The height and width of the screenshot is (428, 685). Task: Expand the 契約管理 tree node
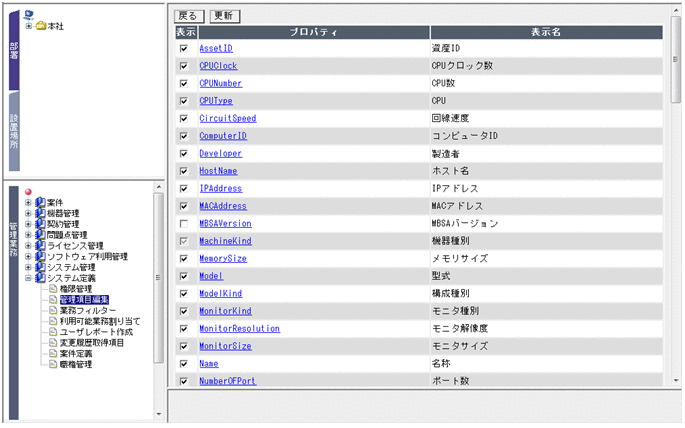click(28, 224)
